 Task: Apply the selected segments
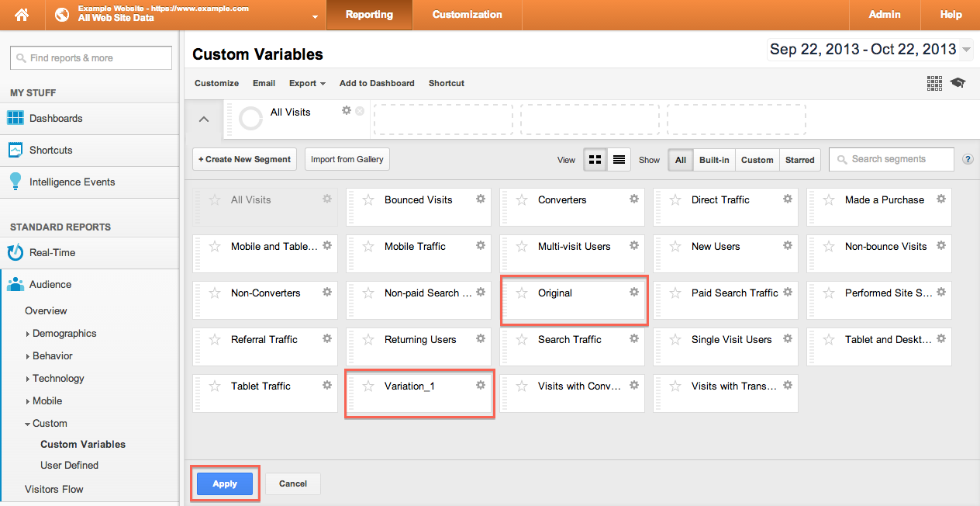click(225, 483)
